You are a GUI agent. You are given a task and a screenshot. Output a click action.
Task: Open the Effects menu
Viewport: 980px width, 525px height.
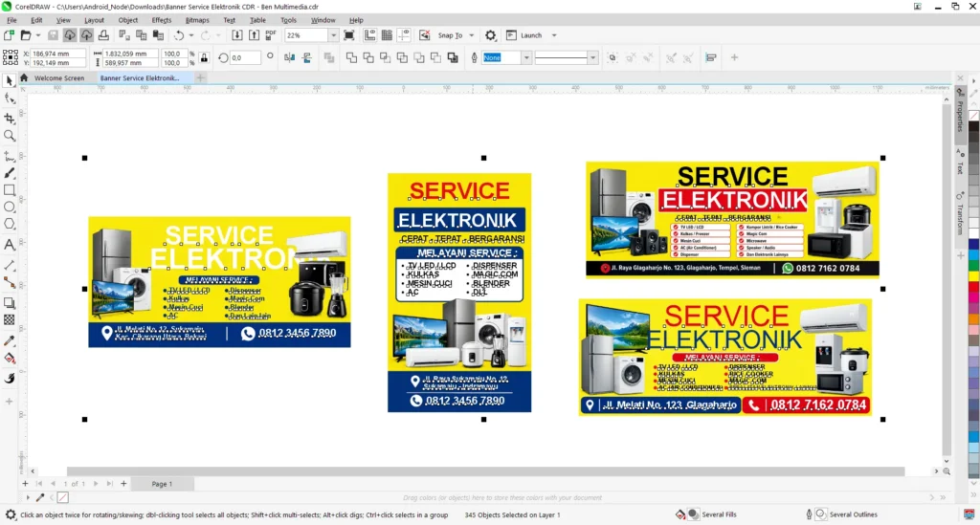coord(161,20)
